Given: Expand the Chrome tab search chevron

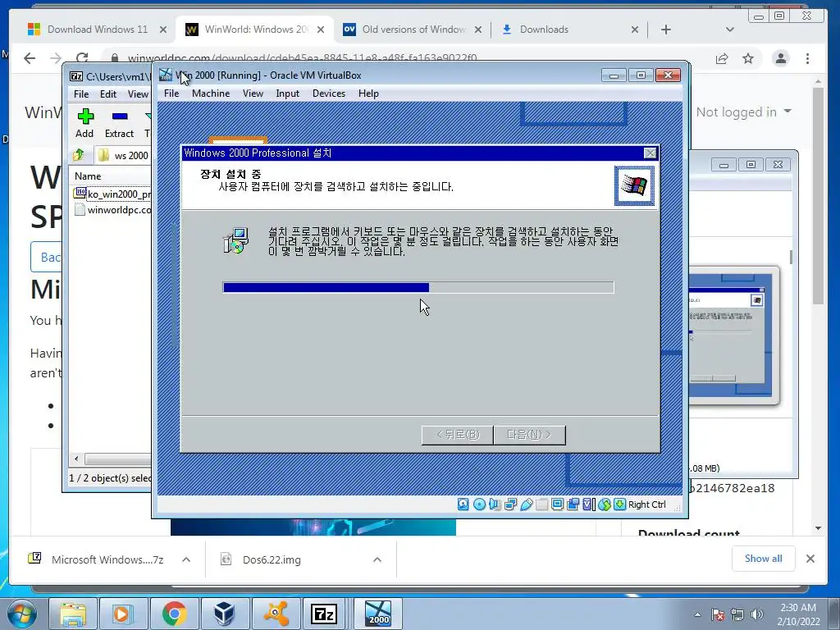Looking at the screenshot, I should click(x=729, y=30).
